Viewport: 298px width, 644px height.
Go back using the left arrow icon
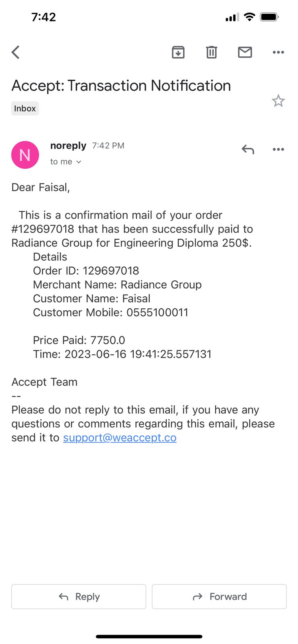[16, 52]
